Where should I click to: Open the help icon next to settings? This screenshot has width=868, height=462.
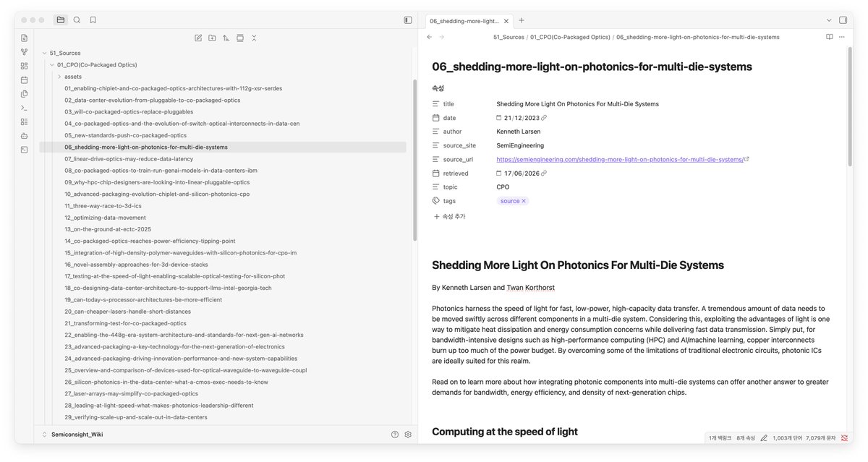click(x=395, y=435)
